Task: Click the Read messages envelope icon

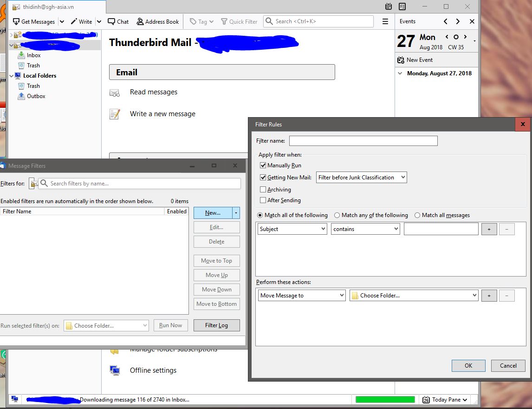Action: pos(115,92)
